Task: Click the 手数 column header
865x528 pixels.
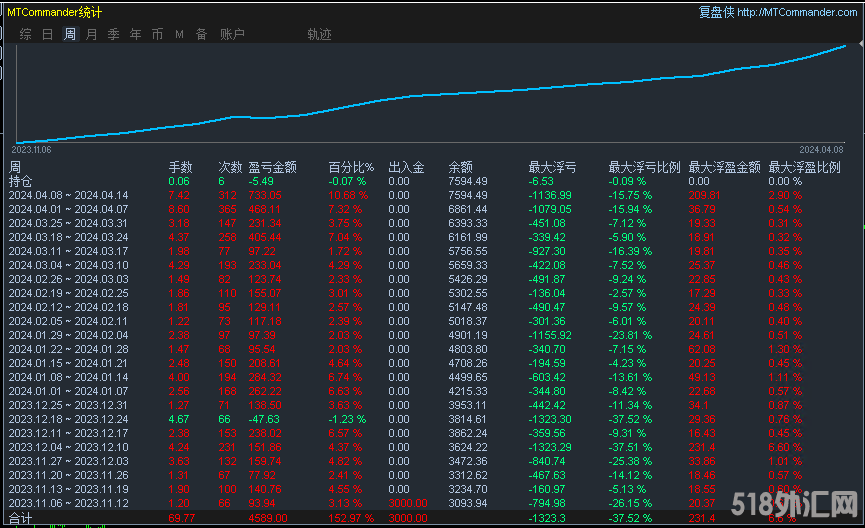Action: point(180,167)
